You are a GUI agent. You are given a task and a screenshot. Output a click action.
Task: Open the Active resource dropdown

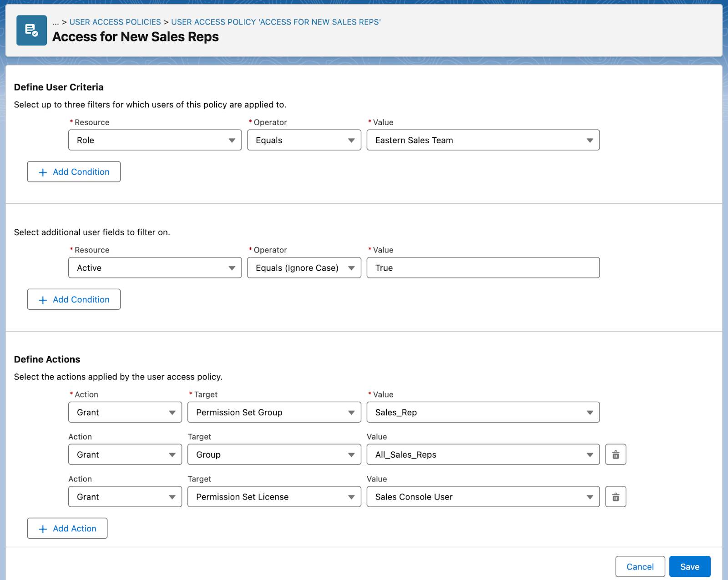click(155, 268)
